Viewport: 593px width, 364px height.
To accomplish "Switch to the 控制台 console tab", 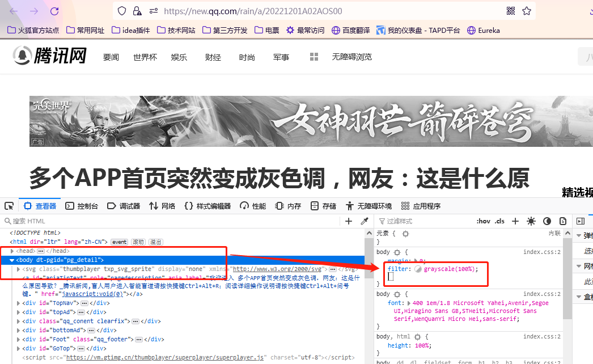I will 82,206.
